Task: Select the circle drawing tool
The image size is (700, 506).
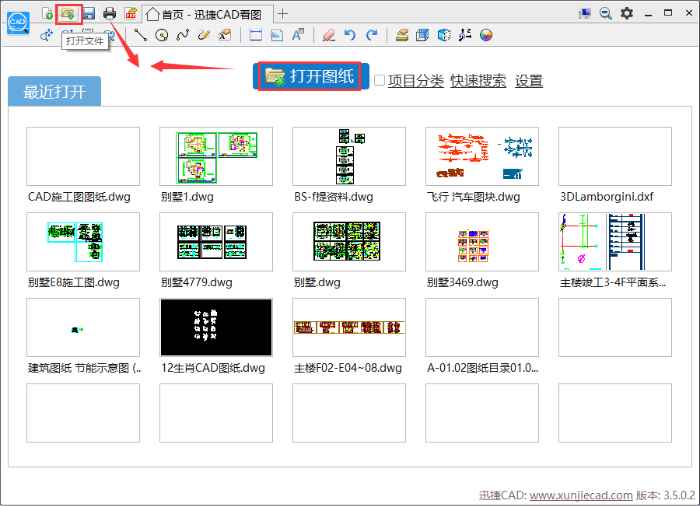Action: [161, 35]
